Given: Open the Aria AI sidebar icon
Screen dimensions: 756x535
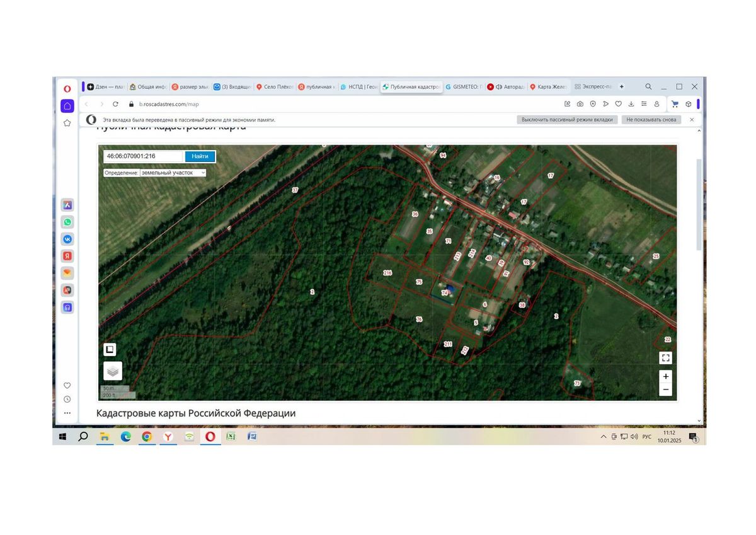Looking at the screenshot, I should [67, 205].
